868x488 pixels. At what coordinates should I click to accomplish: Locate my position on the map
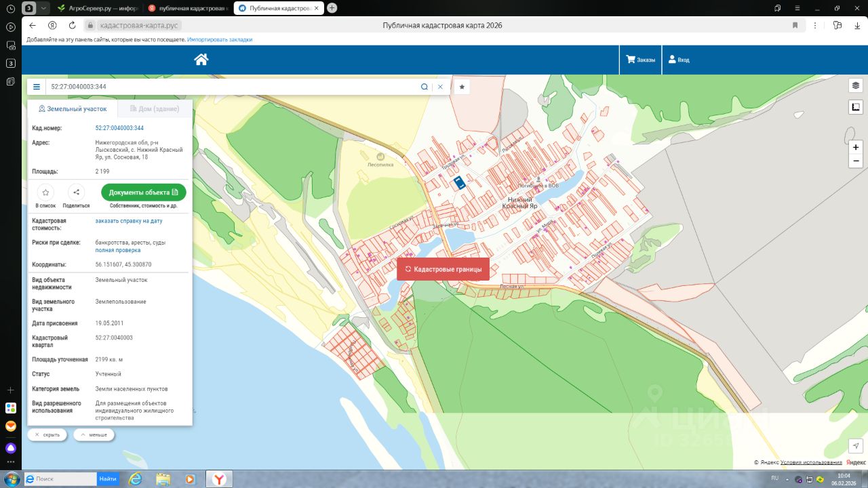[x=856, y=445]
